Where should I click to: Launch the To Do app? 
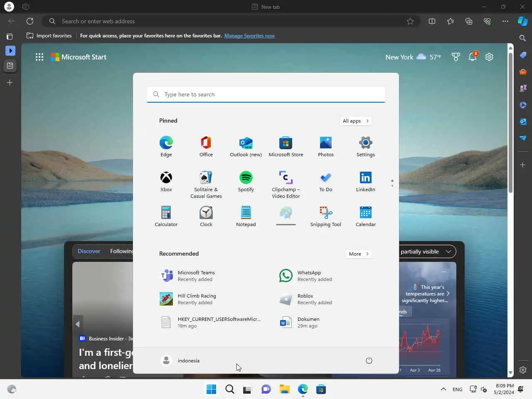tap(326, 182)
